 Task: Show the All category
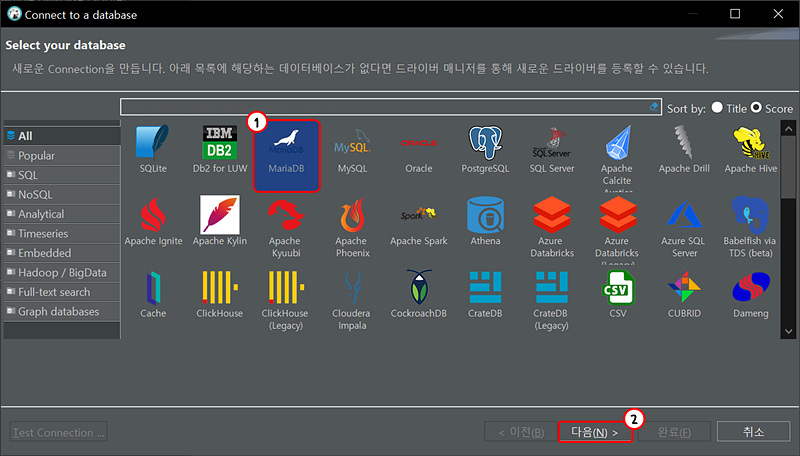click(62, 136)
